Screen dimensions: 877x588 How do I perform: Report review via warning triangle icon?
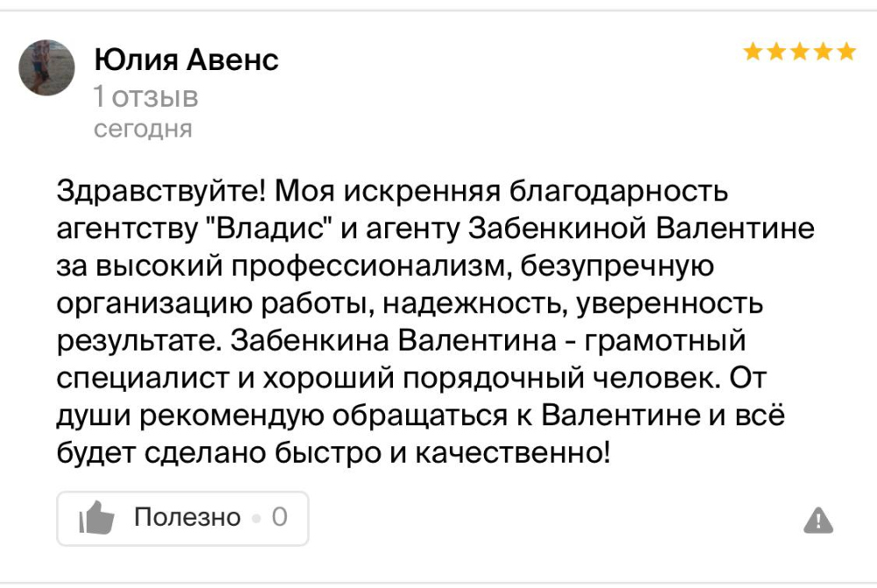[x=818, y=521]
